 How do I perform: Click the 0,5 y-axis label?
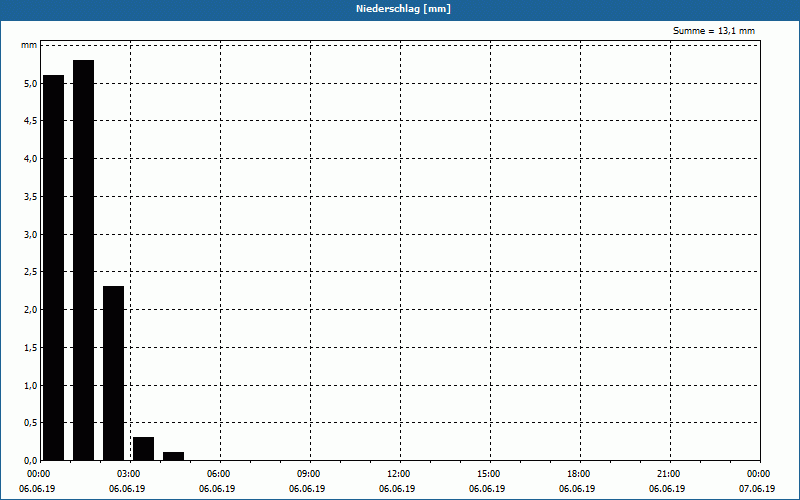[x=31, y=423]
